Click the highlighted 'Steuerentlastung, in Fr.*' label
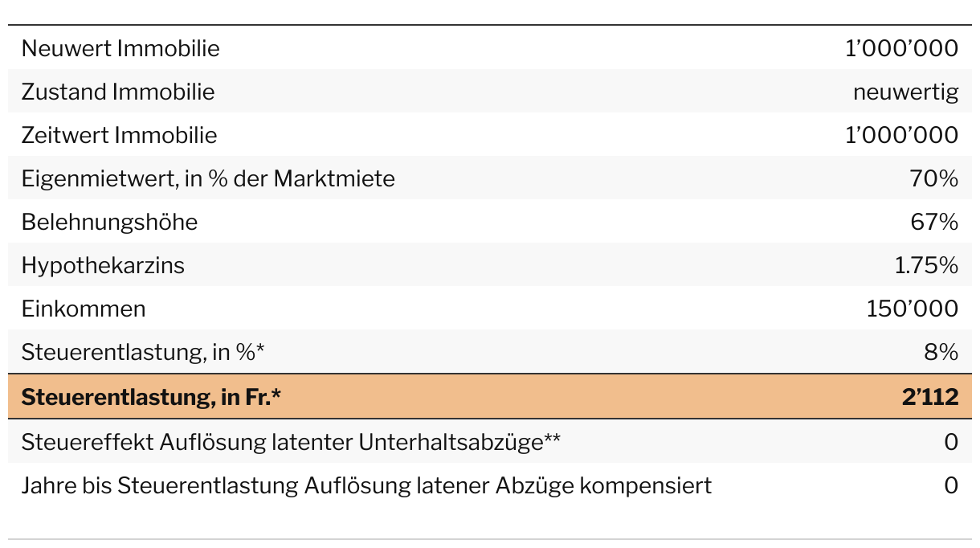Screen dimensions: 980x548 (x=151, y=397)
